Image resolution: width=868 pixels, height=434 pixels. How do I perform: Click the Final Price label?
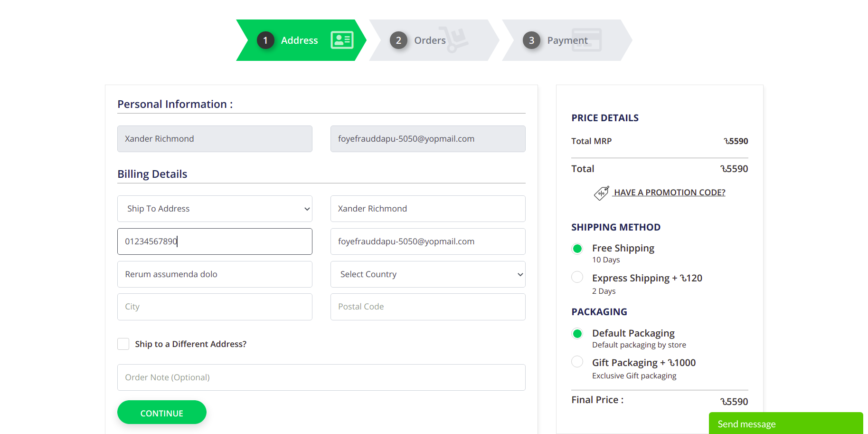597,400
